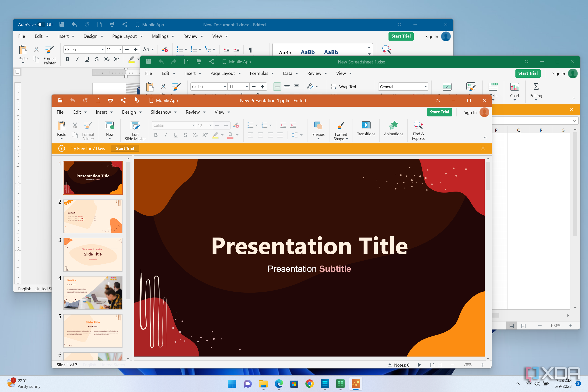
Task: Click the Clear formatting icon in the document ribbon
Action: pyautogui.click(x=164, y=49)
